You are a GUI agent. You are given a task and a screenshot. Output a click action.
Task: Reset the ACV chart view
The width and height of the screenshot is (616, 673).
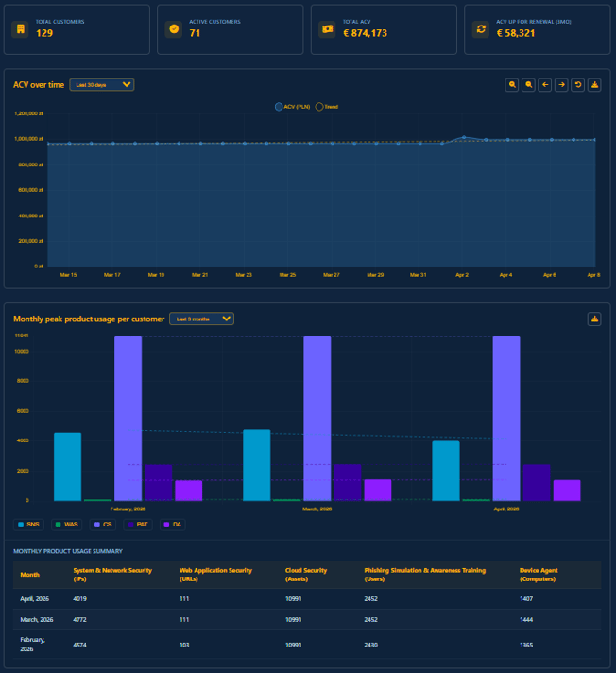click(x=578, y=85)
